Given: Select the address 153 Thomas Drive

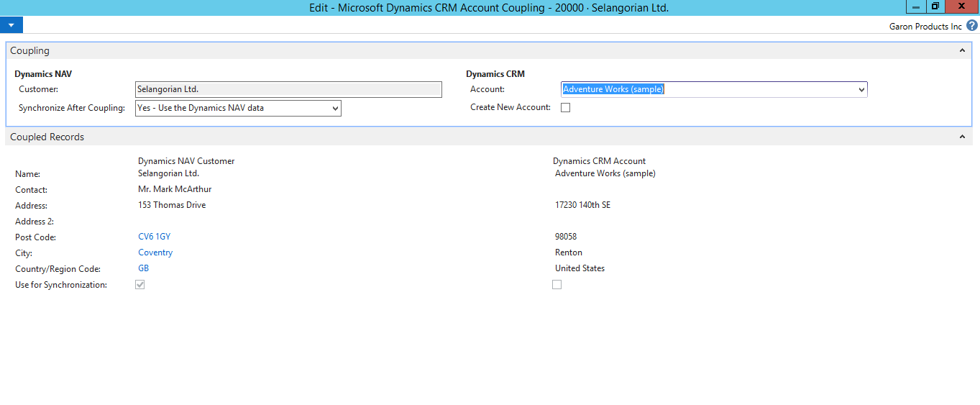Looking at the screenshot, I should [x=172, y=205].
